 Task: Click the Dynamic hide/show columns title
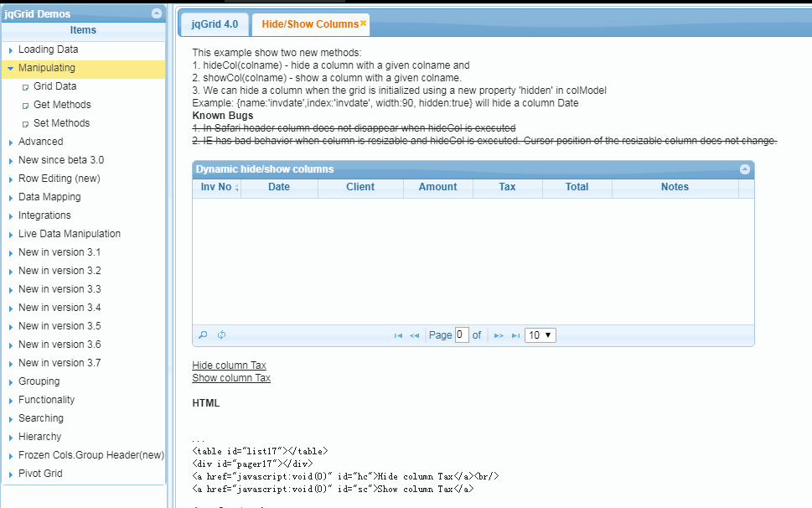click(x=265, y=169)
